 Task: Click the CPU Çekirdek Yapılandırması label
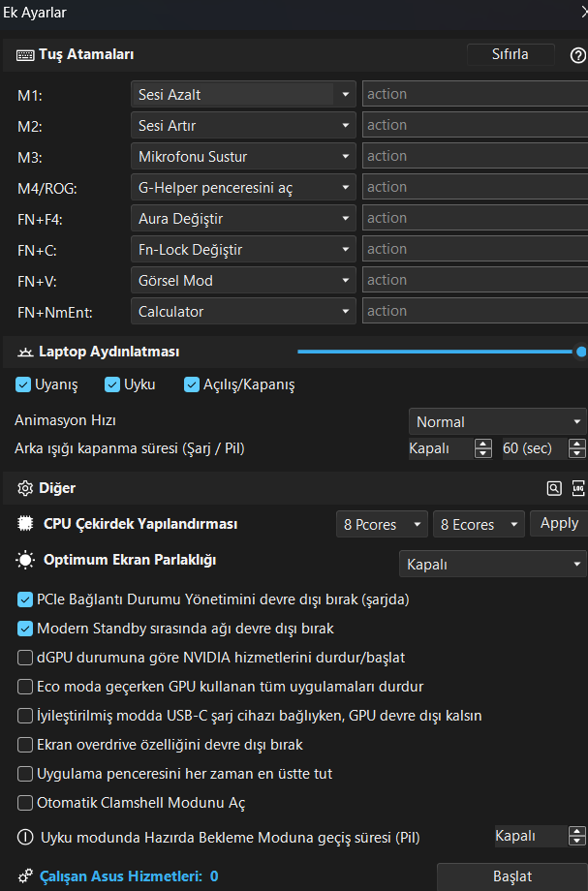click(140, 523)
